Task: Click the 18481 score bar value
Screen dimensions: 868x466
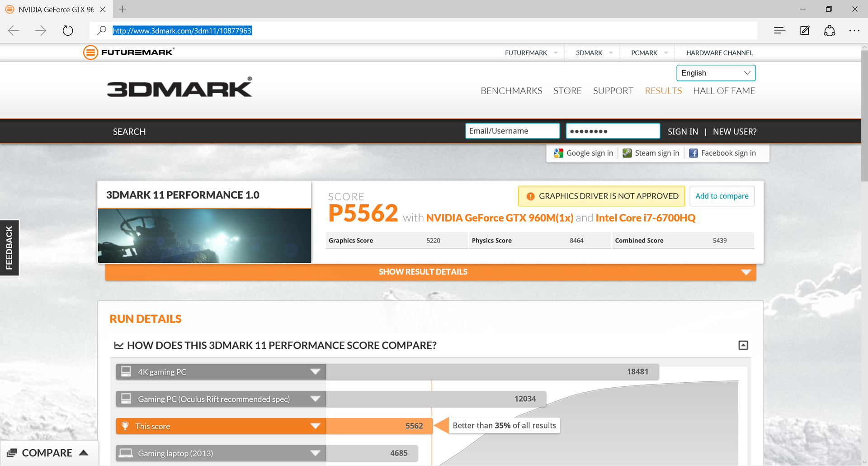Action: [637, 372]
